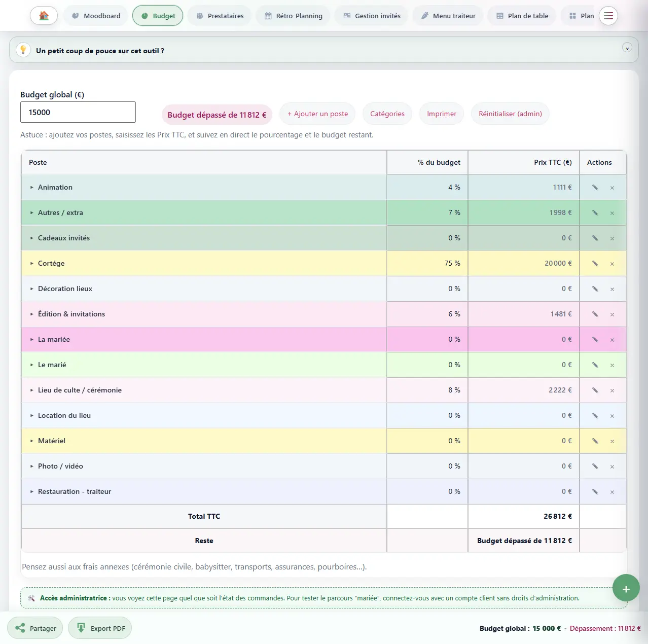Click the edit pencil for Animation row
This screenshot has width=648, height=644.
(595, 188)
